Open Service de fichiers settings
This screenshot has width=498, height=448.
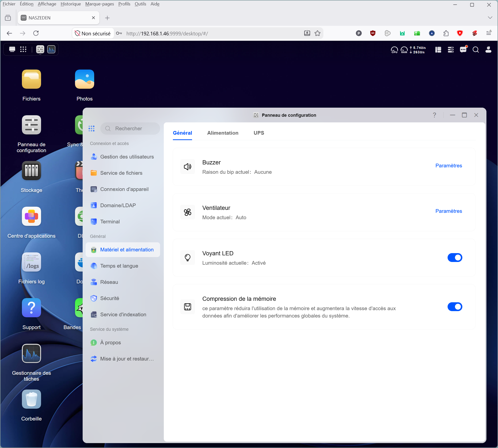123,173
